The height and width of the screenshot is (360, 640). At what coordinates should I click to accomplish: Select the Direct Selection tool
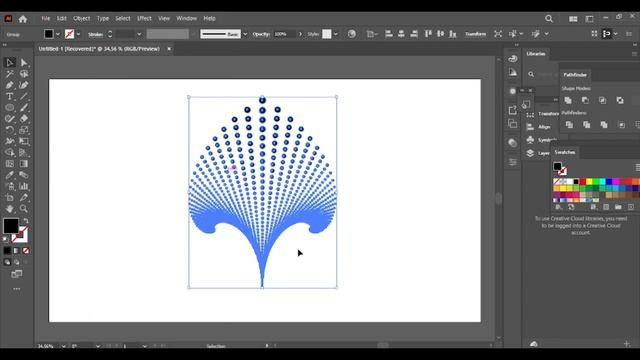pyautogui.click(x=24, y=62)
